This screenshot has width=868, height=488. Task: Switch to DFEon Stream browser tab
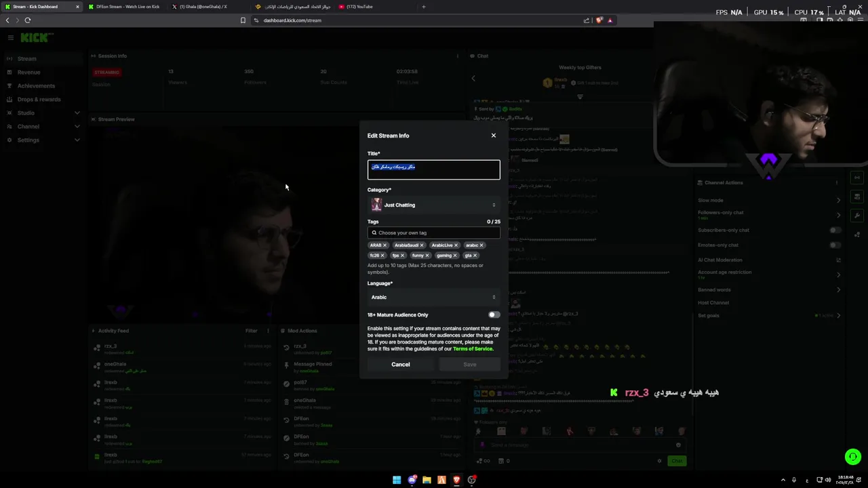[126, 7]
